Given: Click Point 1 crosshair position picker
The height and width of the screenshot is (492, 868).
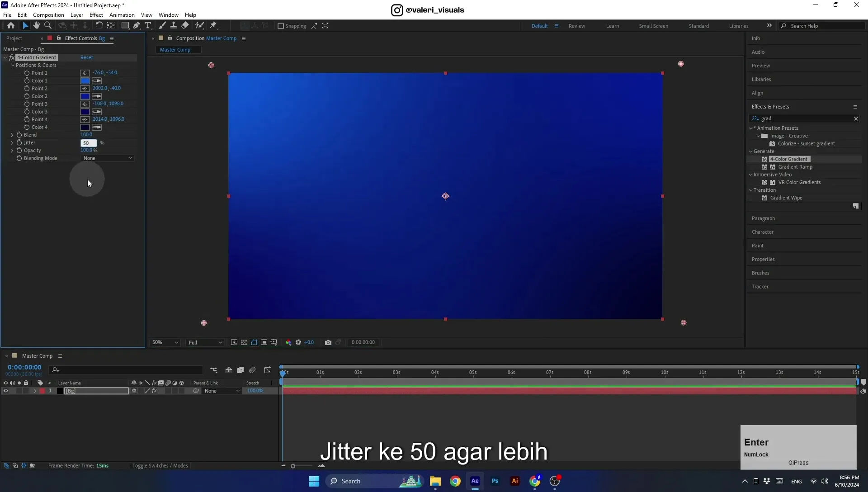Looking at the screenshot, I should click(x=85, y=73).
